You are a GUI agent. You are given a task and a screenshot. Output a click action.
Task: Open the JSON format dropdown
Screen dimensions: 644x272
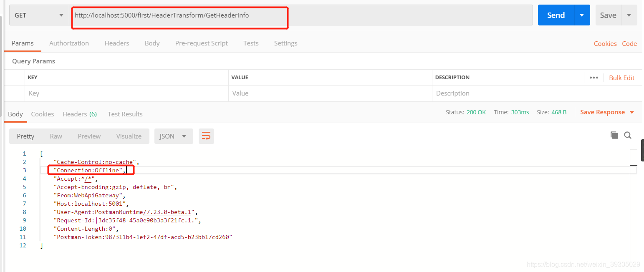pos(174,136)
